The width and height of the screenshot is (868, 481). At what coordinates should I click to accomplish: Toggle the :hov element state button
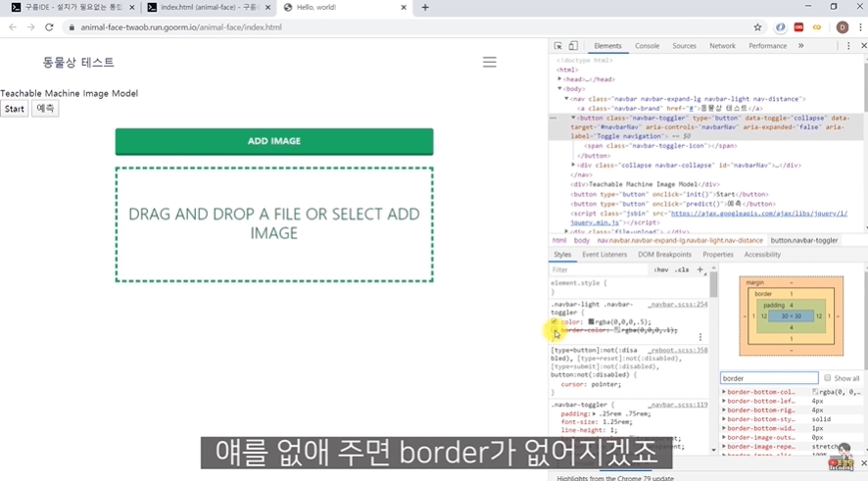click(x=661, y=269)
